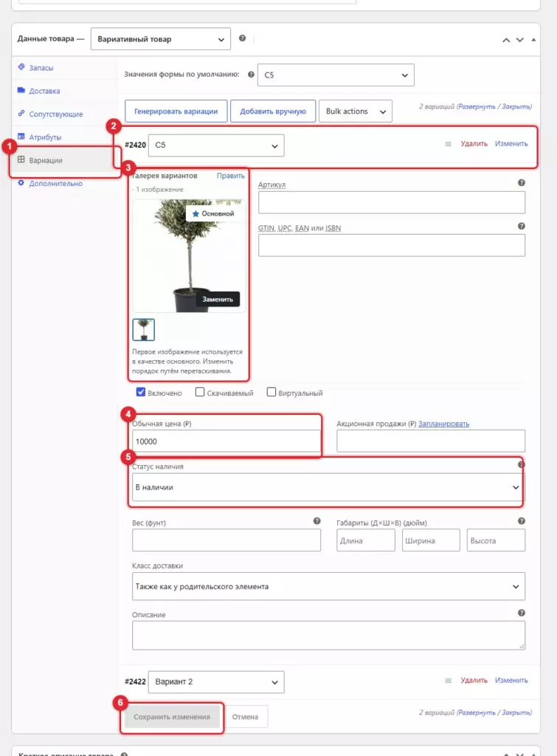Collapse product data panel with triangle toggle
The width and height of the screenshot is (557, 756).
coord(533,40)
